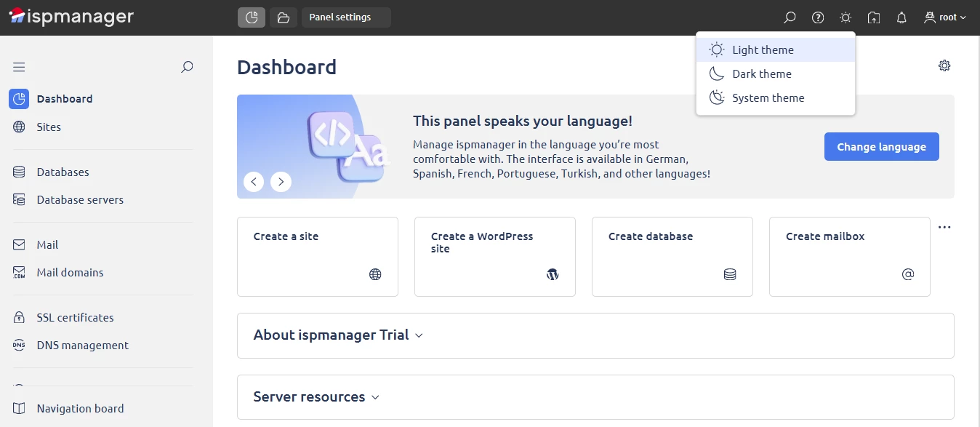Open DNS management from the sidebar
Screen dimensions: 980x427
pyautogui.click(x=83, y=345)
